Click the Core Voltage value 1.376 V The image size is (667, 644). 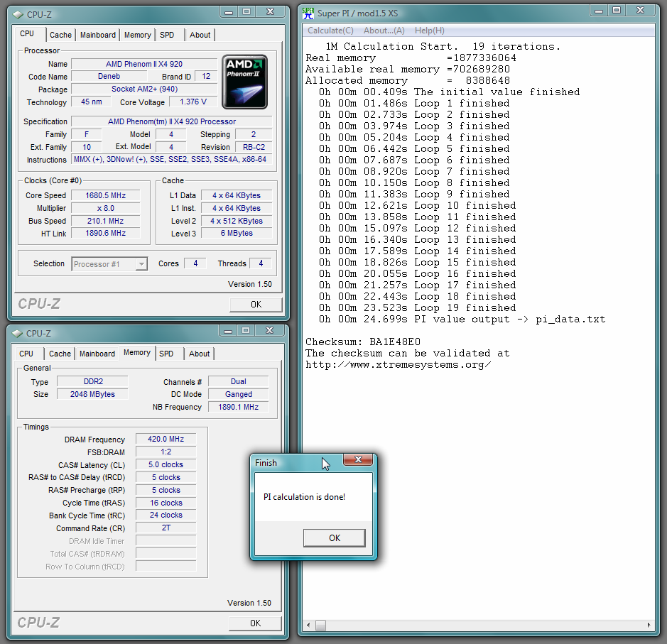[x=193, y=102]
